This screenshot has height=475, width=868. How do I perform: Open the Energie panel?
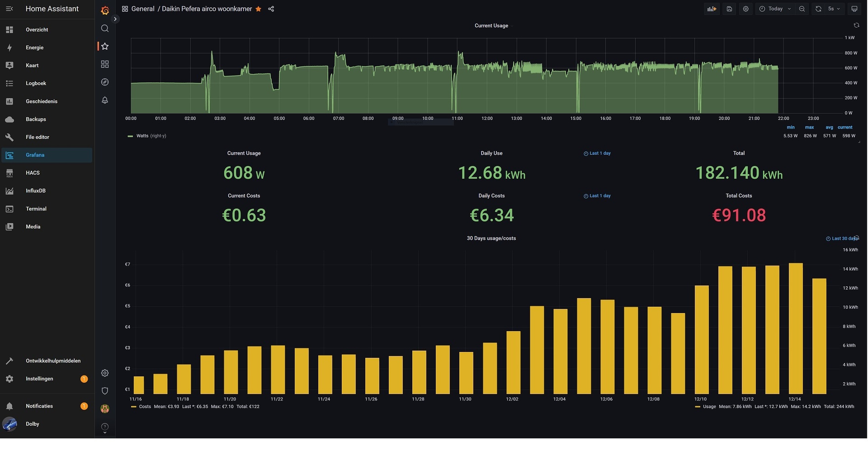click(46, 47)
